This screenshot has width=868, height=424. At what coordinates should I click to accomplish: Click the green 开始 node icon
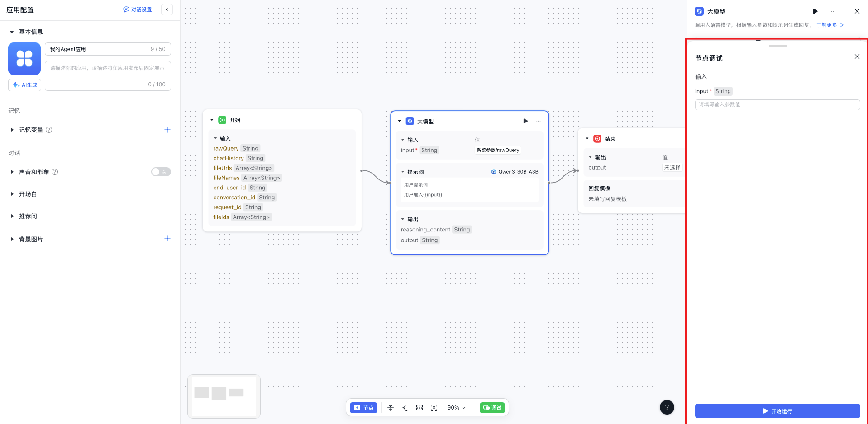click(x=222, y=120)
